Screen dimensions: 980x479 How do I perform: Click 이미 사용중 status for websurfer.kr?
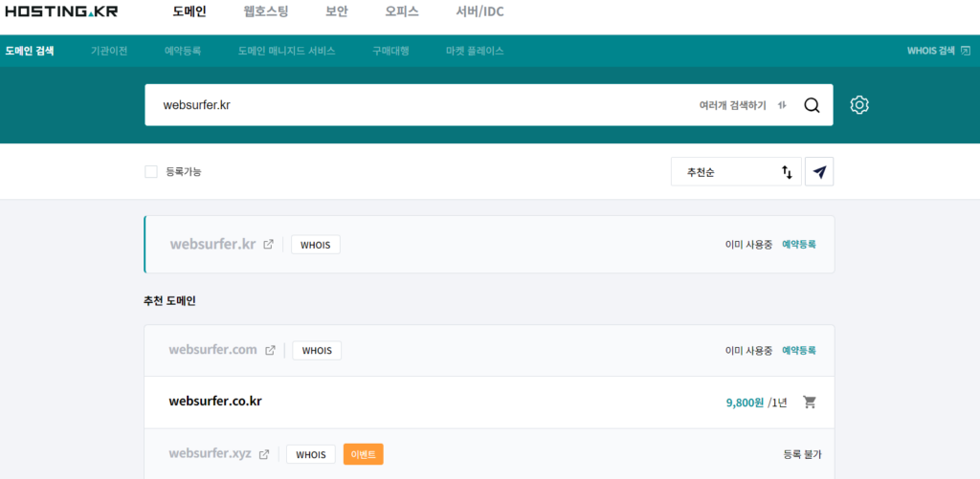click(x=748, y=245)
